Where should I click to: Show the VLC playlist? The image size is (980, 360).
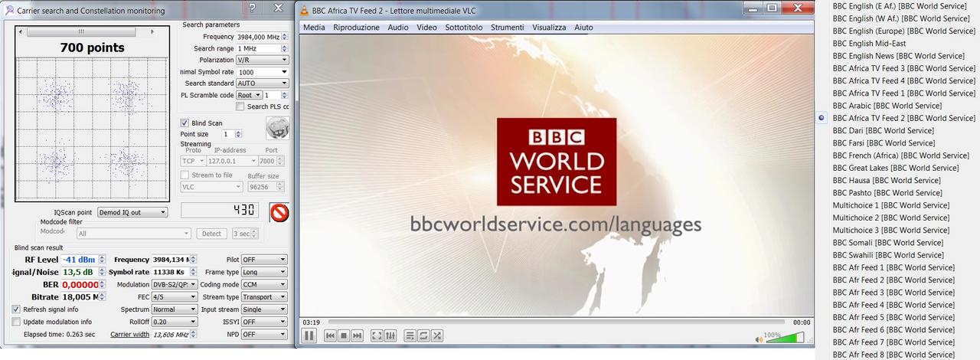point(410,335)
